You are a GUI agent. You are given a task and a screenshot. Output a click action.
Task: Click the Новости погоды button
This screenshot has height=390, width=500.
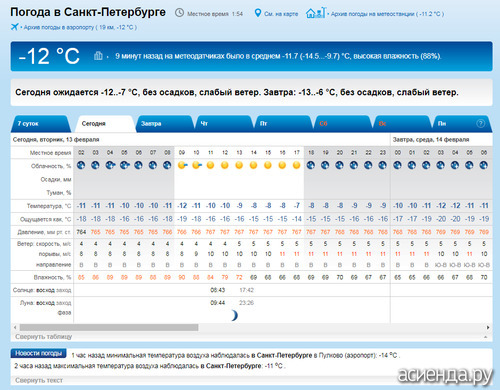click(39, 353)
